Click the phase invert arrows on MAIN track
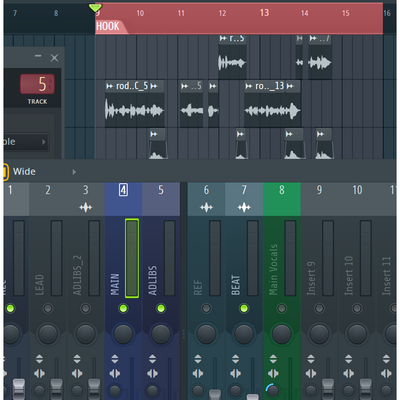This screenshot has width=400, height=400. [115, 359]
